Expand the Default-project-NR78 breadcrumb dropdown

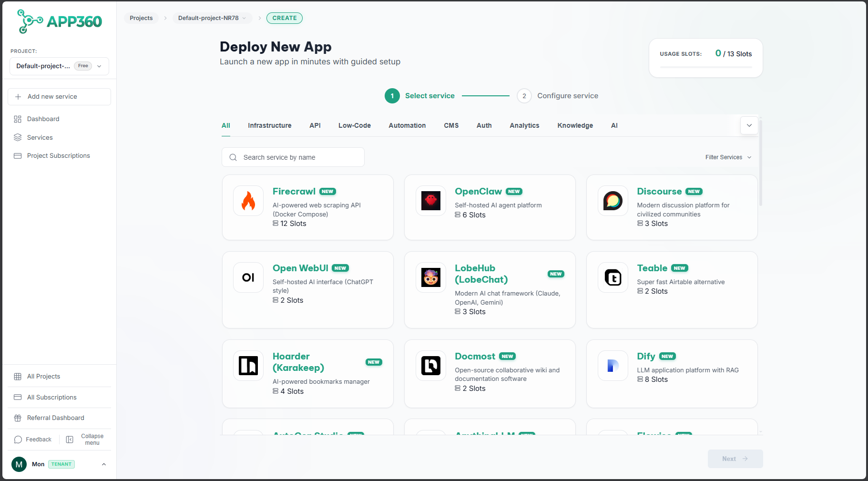tap(244, 18)
